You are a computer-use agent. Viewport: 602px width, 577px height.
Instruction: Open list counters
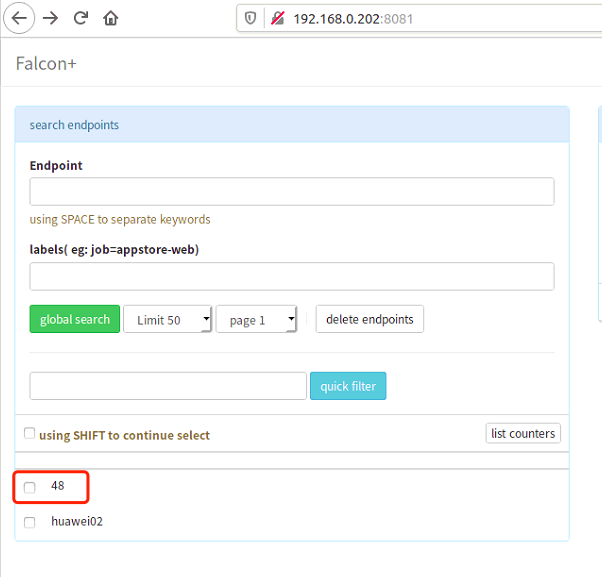(523, 433)
